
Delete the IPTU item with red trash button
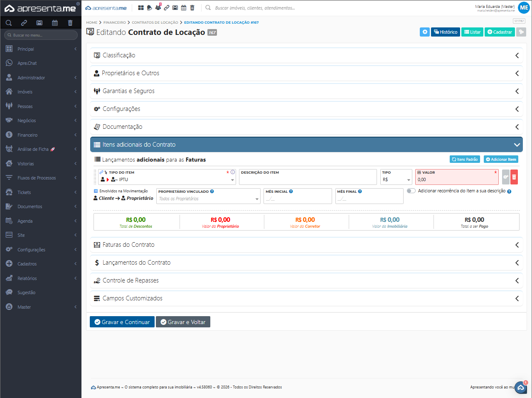coord(514,177)
